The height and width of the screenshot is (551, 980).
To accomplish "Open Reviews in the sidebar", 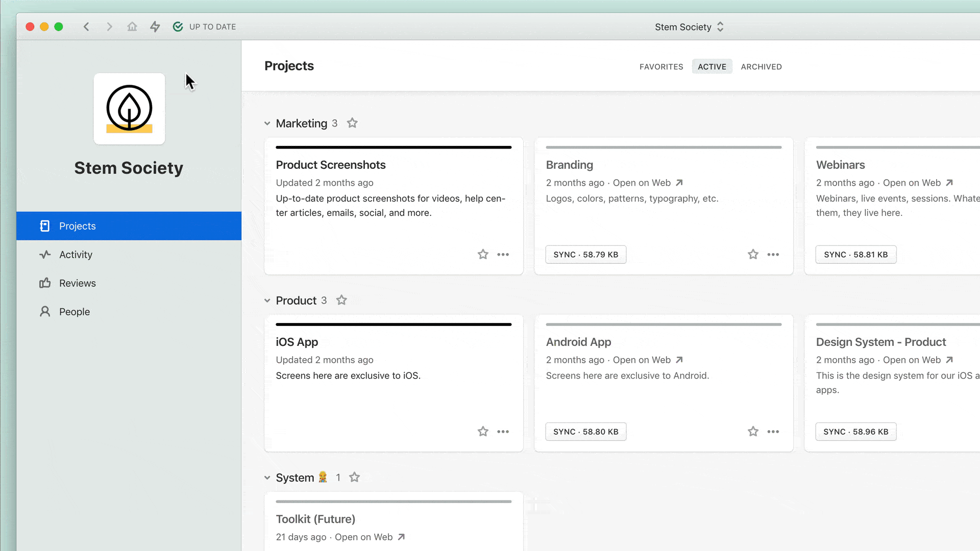I will (129, 283).
